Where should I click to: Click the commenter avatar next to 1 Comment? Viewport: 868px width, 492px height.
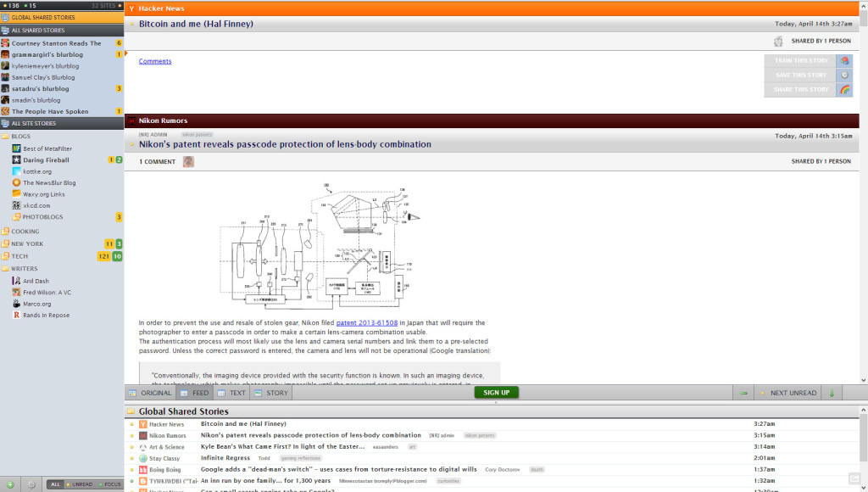[x=188, y=162]
